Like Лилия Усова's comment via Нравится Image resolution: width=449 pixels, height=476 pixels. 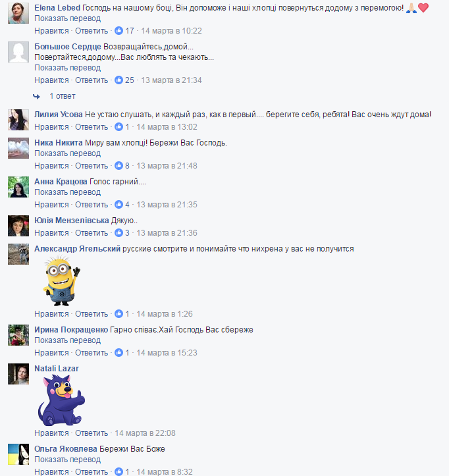tap(51, 127)
